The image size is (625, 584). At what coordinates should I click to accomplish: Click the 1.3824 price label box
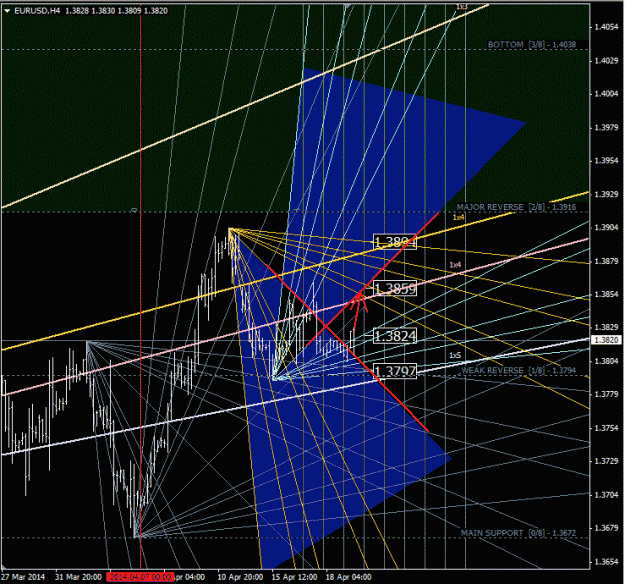(x=395, y=336)
